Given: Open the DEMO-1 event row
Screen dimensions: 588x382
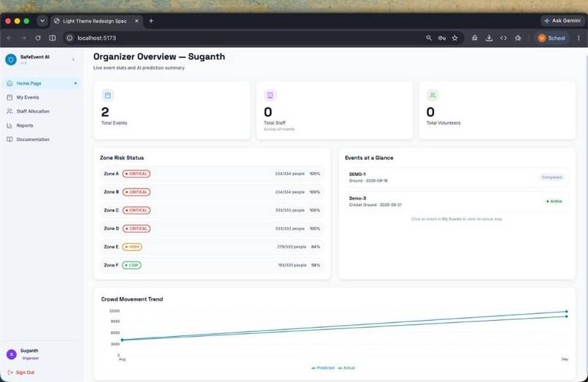Looking at the screenshot, I should [457, 177].
